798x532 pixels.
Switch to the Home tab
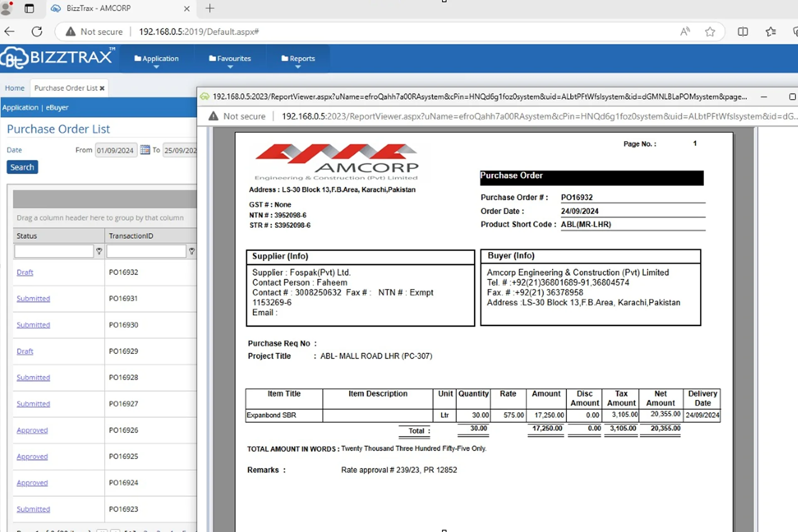[15, 88]
